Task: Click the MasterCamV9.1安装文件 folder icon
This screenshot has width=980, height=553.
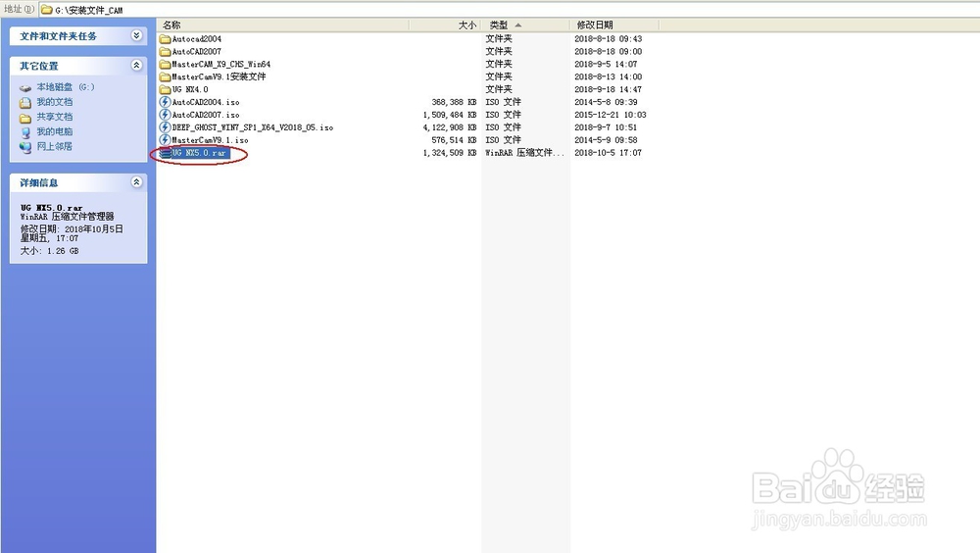Action: tap(165, 76)
